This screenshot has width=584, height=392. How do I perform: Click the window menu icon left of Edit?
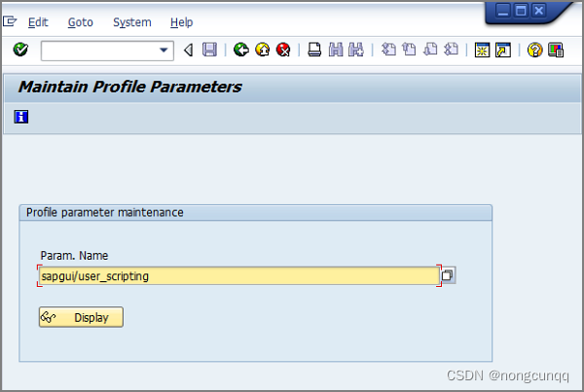10,21
